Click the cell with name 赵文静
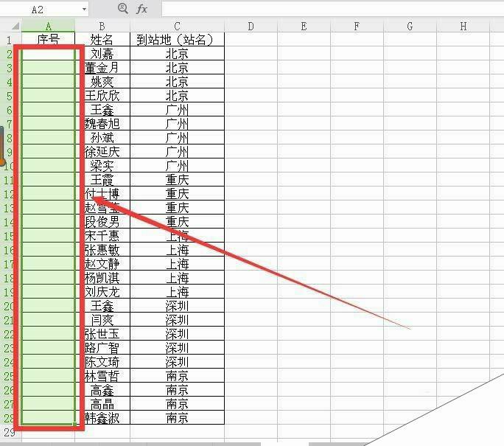 tap(102, 264)
